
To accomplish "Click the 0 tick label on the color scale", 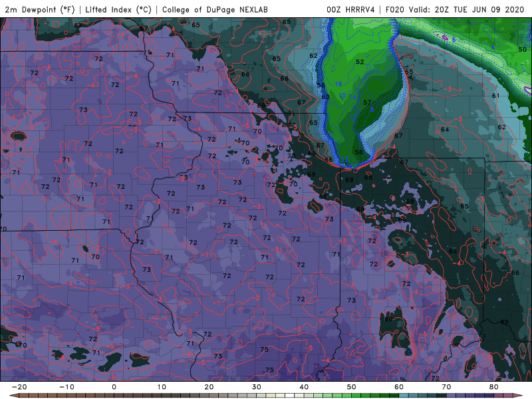I will 114,387.
